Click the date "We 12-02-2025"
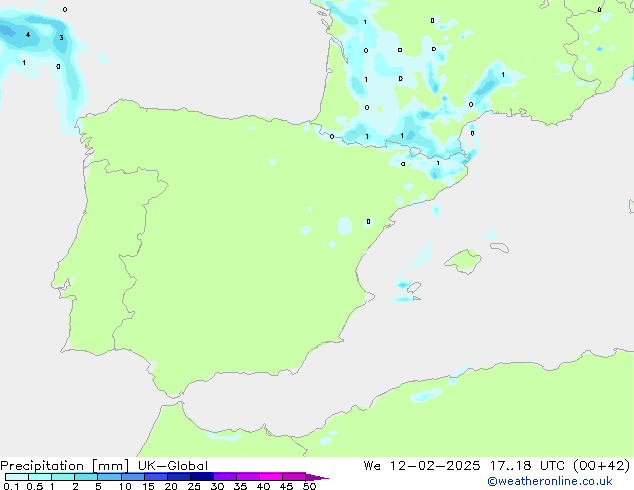This screenshot has height=490, width=634. [x=422, y=466]
